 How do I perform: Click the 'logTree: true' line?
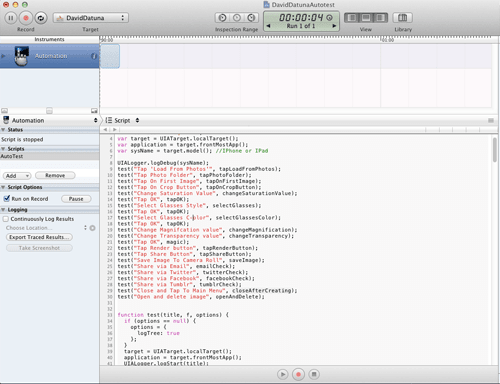(x=158, y=333)
